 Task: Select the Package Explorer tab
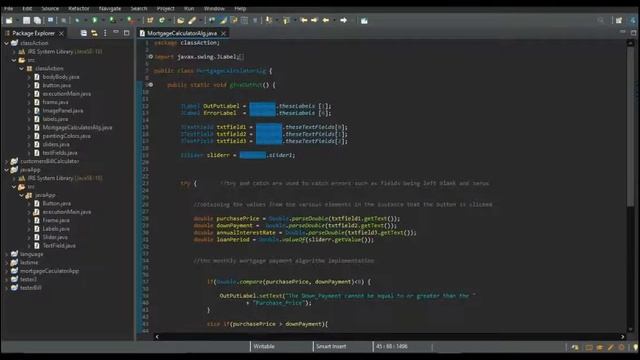click(33, 33)
